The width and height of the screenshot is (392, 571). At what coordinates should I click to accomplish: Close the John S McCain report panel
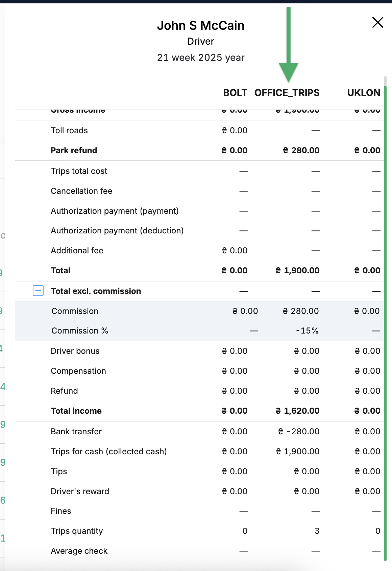[377, 22]
